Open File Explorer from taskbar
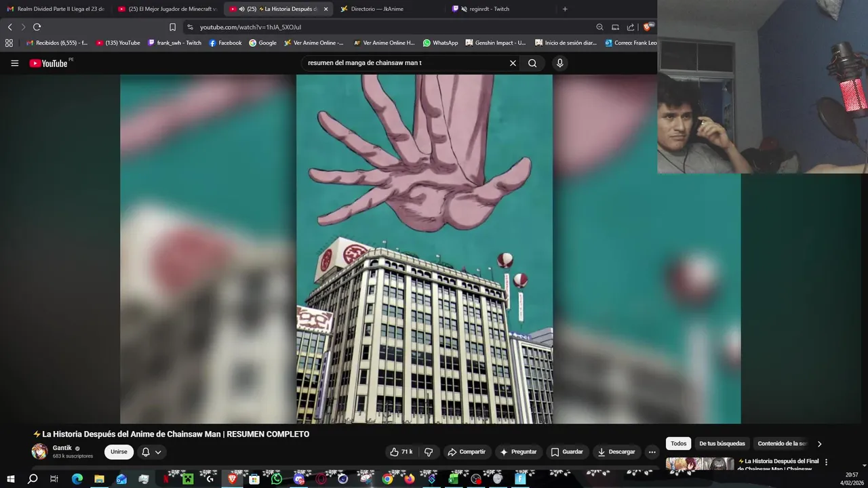868x488 pixels. coord(99,479)
